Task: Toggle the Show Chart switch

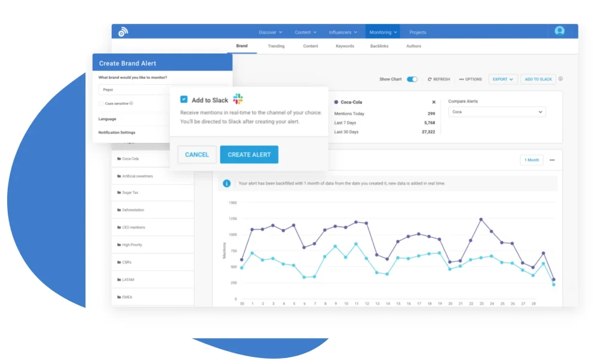Action: tap(412, 78)
